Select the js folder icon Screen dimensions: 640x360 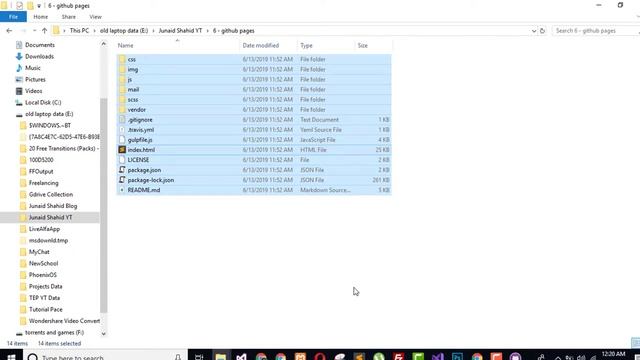[122, 79]
